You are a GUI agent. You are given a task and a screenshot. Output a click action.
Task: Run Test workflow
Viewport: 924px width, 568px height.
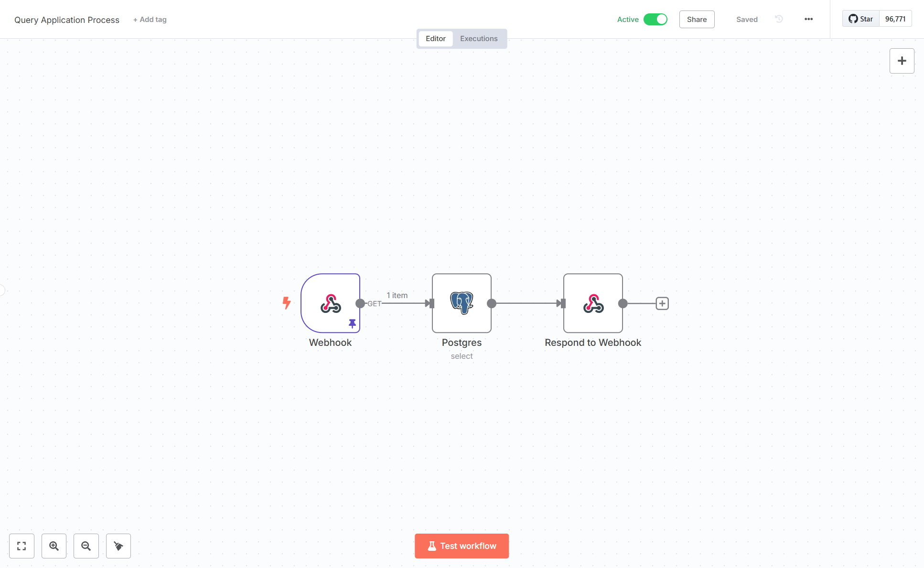coord(462,546)
